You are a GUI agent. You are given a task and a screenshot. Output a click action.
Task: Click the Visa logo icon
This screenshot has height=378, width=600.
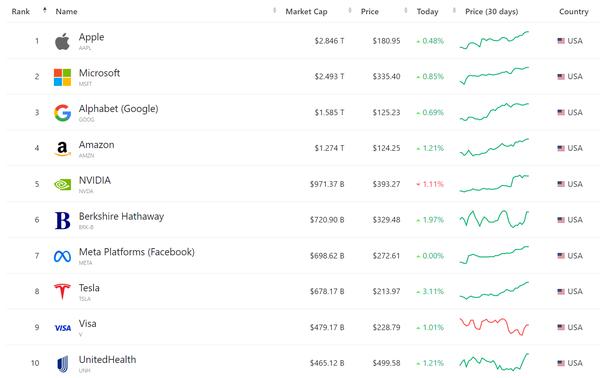pos(63,328)
